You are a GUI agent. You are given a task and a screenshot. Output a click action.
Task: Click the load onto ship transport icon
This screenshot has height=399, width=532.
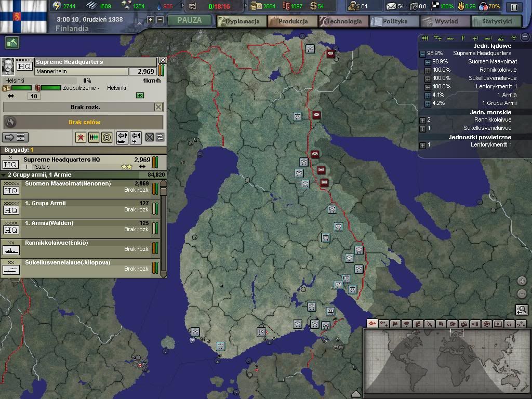click(122, 137)
